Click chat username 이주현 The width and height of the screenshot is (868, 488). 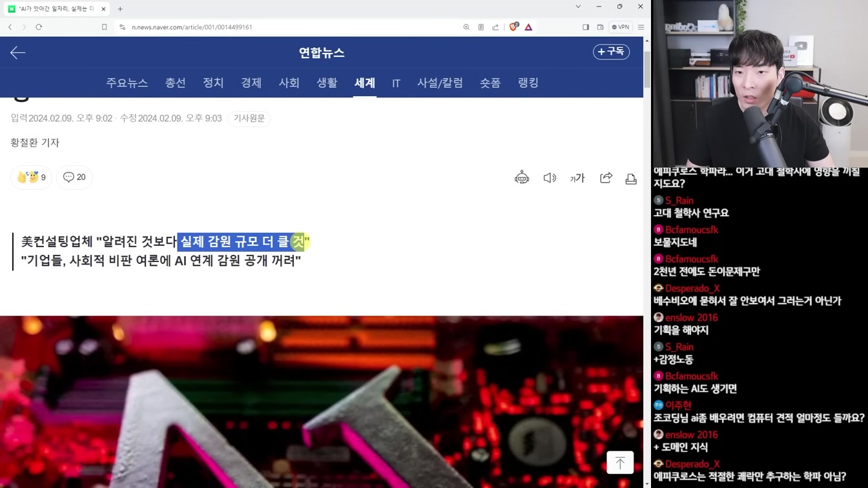click(678, 405)
